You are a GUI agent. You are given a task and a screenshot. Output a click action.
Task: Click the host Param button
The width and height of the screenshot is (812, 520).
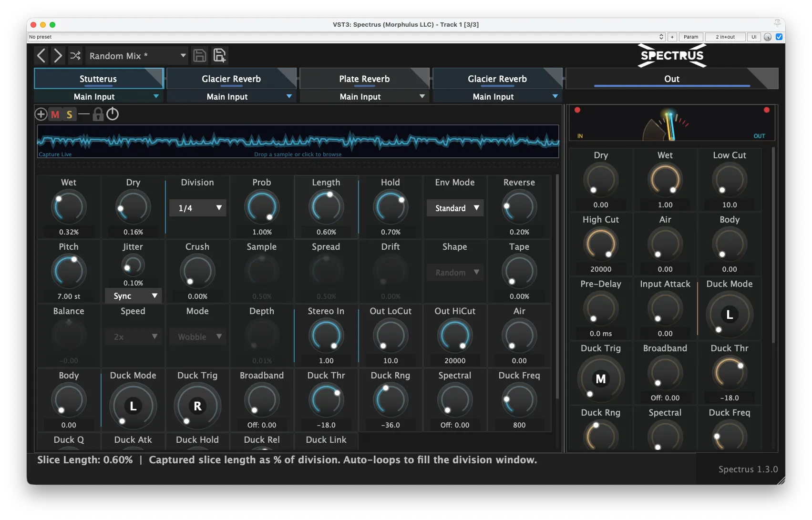(x=690, y=37)
